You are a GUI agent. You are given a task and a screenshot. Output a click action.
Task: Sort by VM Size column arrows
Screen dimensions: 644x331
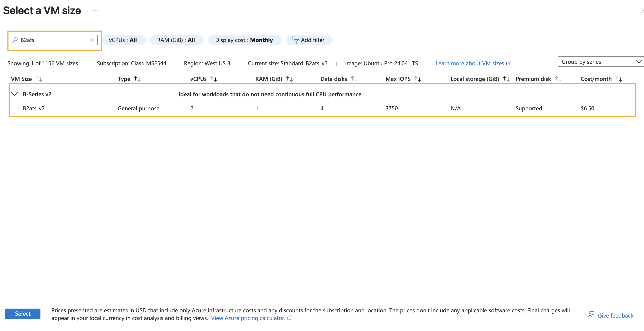pyautogui.click(x=39, y=79)
